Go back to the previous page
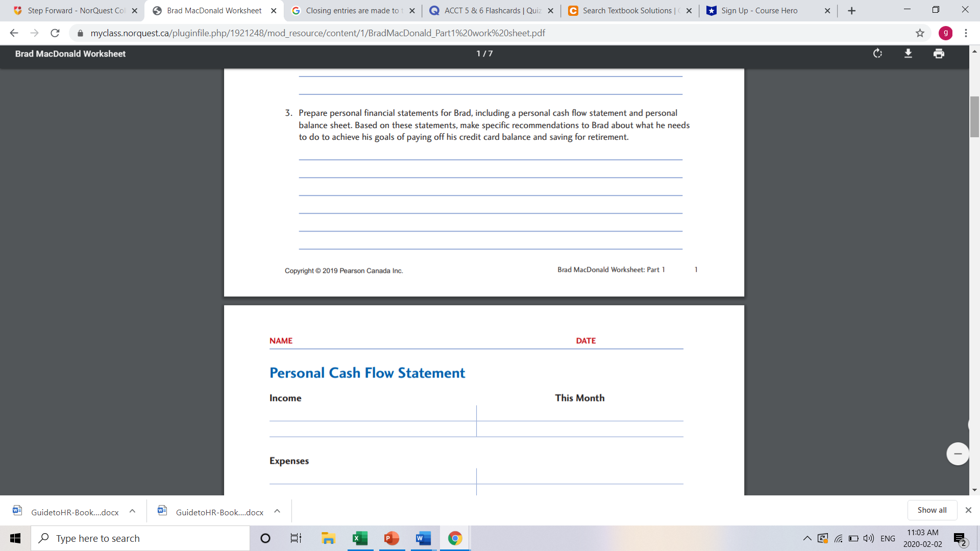Screen dimensions: 980x551 (x=14, y=33)
